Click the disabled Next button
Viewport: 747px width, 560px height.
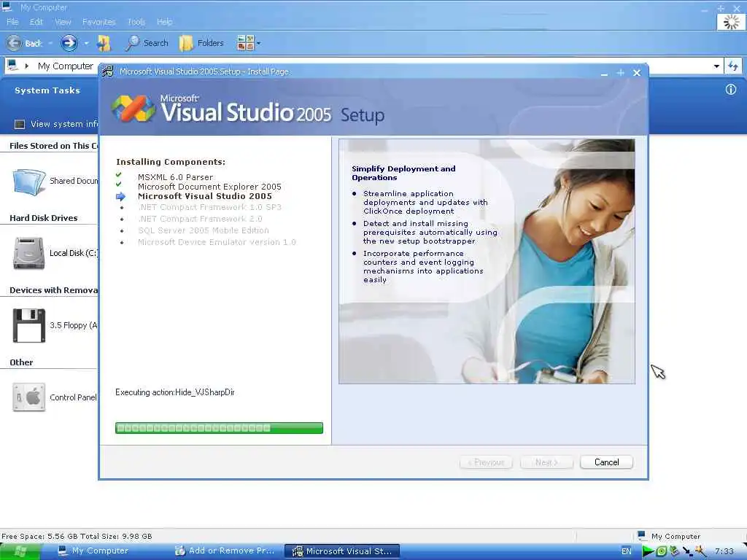coord(546,462)
